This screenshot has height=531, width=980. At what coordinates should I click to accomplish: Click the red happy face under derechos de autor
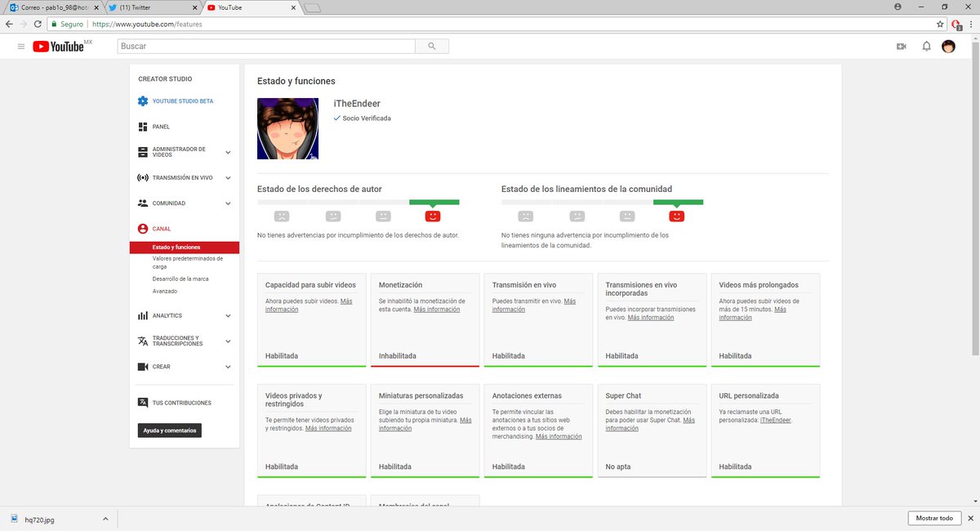coord(433,216)
